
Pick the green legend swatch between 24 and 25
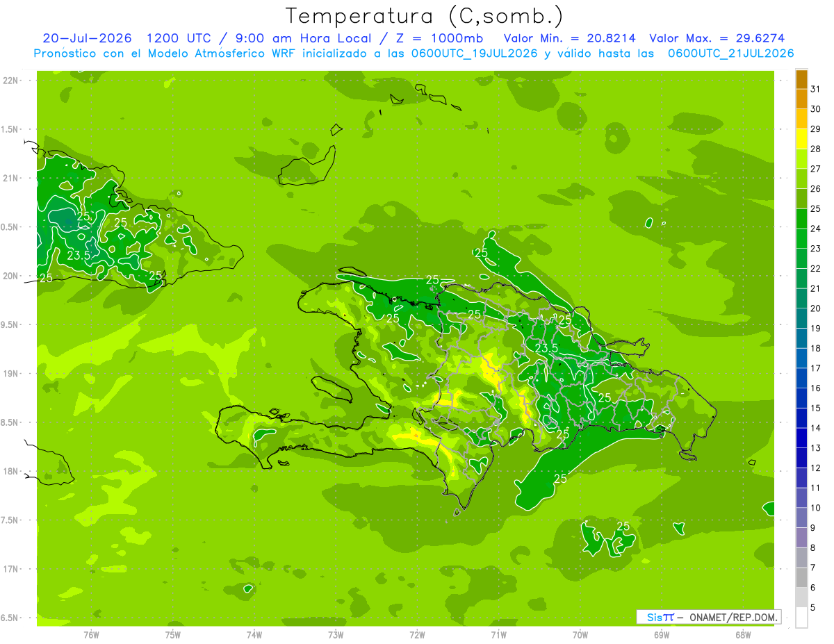click(x=801, y=219)
